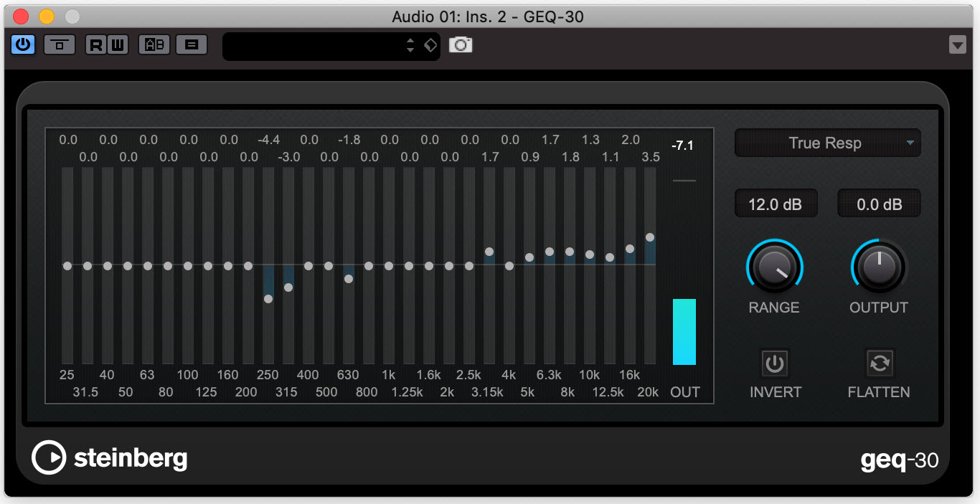Image resolution: width=980 pixels, height=504 pixels.
Task: Click the 2.5k frequency label
Action: [x=468, y=375]
